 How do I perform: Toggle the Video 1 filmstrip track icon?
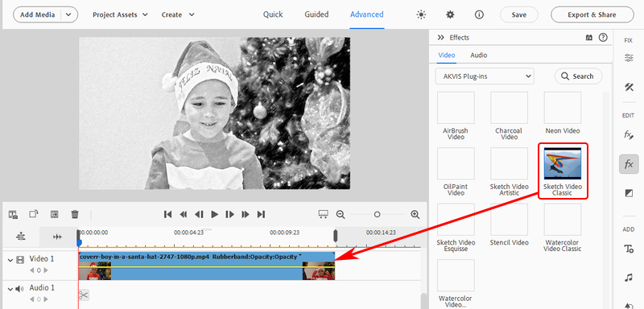(20, 259)
